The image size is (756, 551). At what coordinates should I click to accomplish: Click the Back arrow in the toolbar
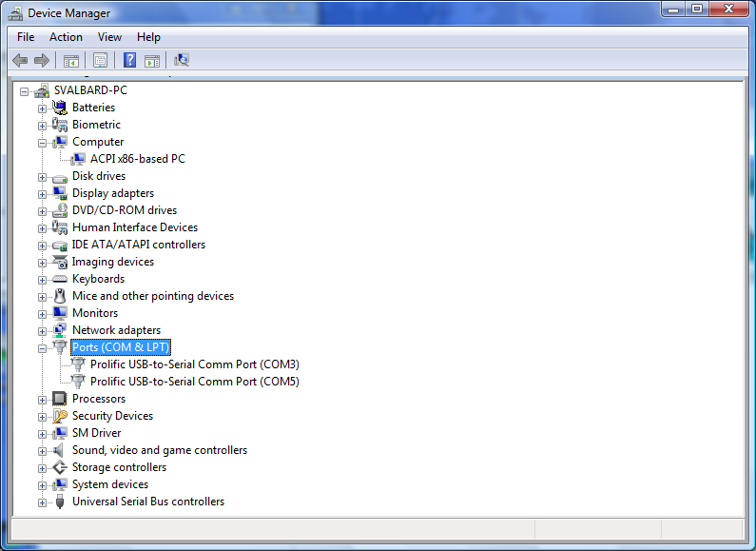pos(20,60)
